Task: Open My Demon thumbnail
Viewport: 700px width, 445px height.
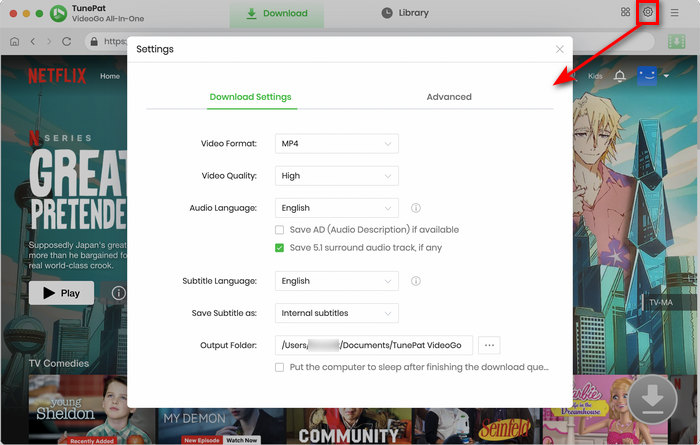Action: (x=221, y=426)
